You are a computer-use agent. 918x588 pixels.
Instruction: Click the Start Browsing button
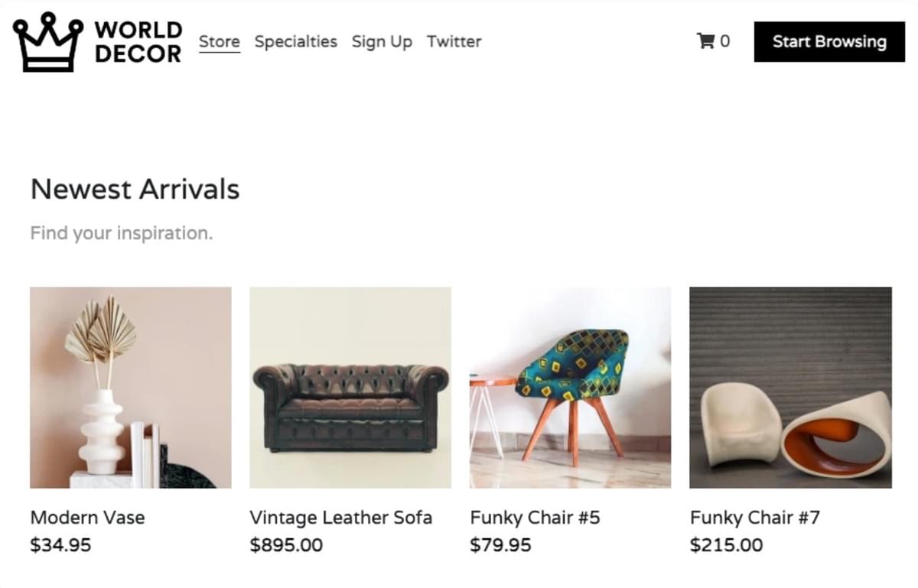tap(828, 42)
